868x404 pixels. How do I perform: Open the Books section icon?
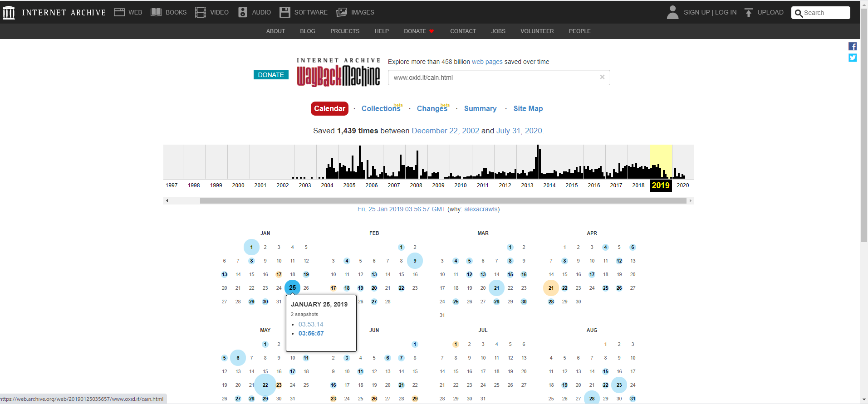(x=156, y=12)
